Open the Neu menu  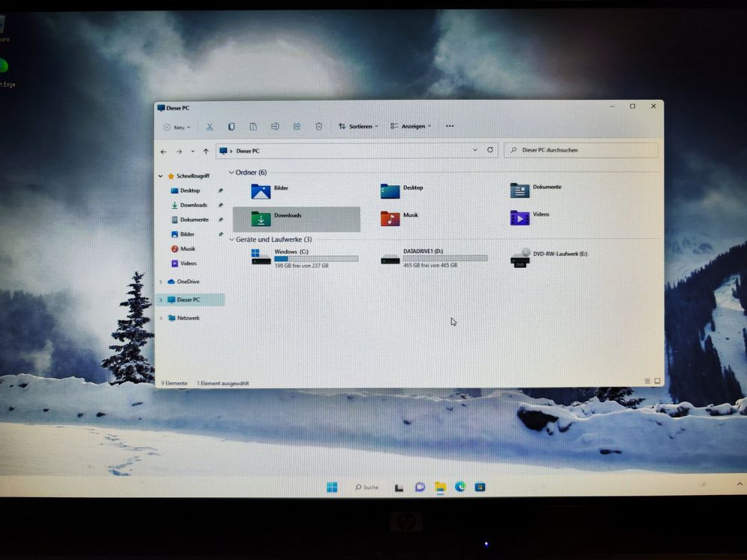[176, 126]
